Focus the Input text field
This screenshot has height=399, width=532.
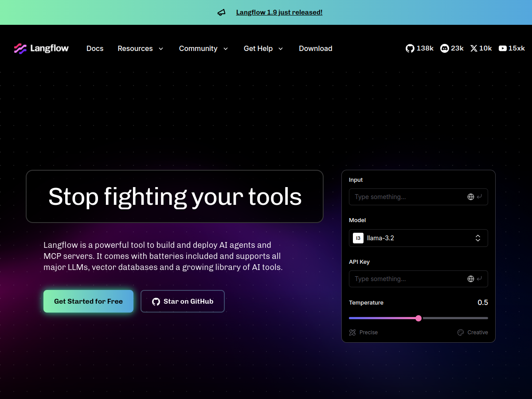coord(419,197)
